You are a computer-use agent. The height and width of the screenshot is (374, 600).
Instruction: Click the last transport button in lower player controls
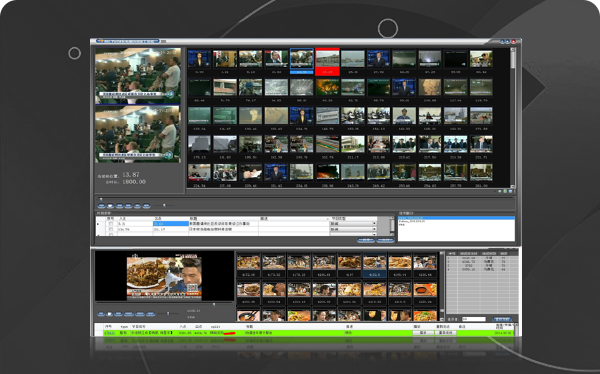click(x=150, y=314)
